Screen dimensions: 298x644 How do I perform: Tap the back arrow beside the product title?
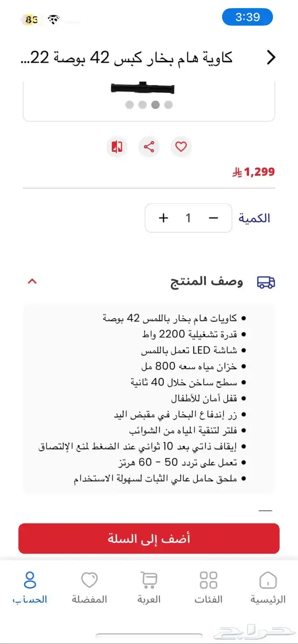point(271,57)
